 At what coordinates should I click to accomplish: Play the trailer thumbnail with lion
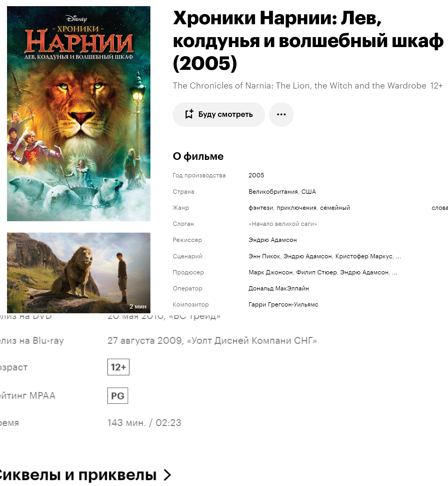click(x=79, y=273)
